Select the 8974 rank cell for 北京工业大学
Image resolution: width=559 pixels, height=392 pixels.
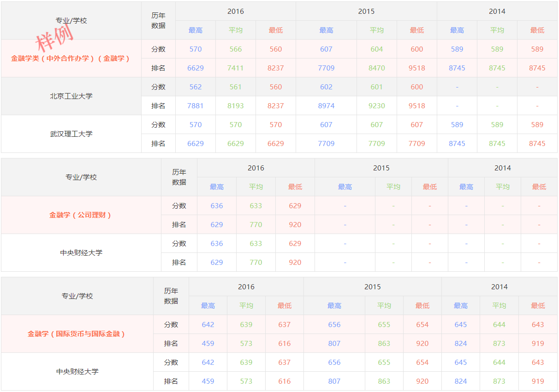click(326, 106)
